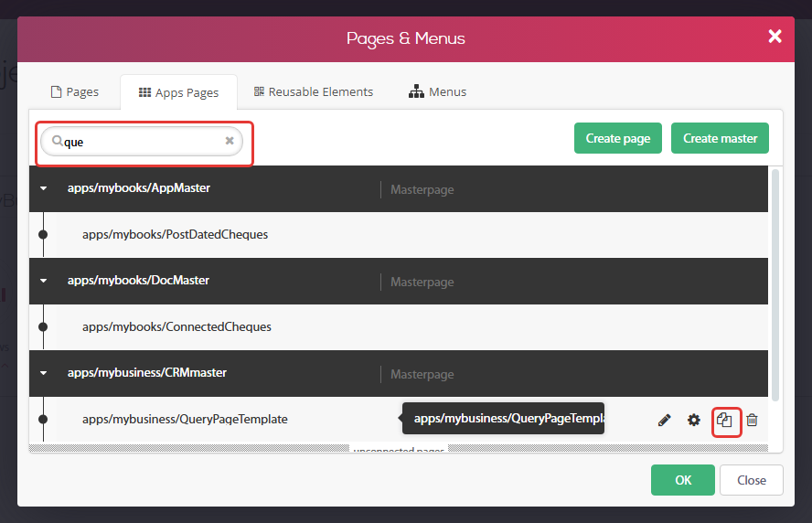
Task: Open settings gear for QueryPageTemplate
Action: point(694,420)
